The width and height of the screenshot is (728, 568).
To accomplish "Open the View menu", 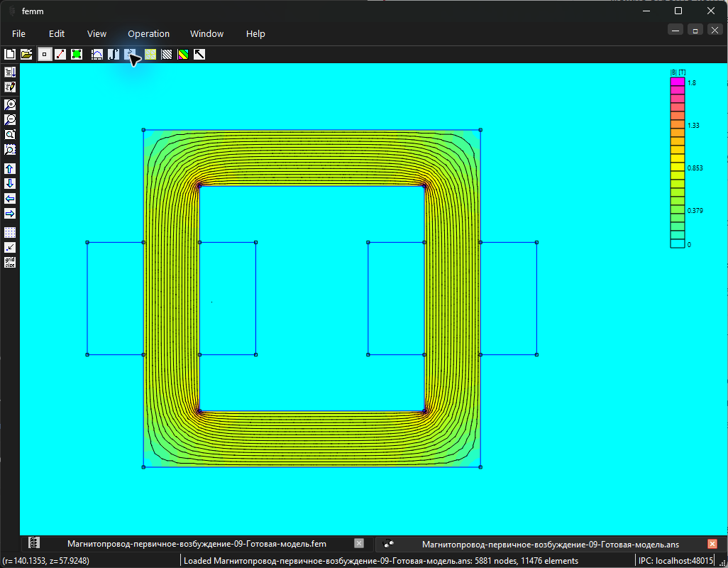I will 96,34.
